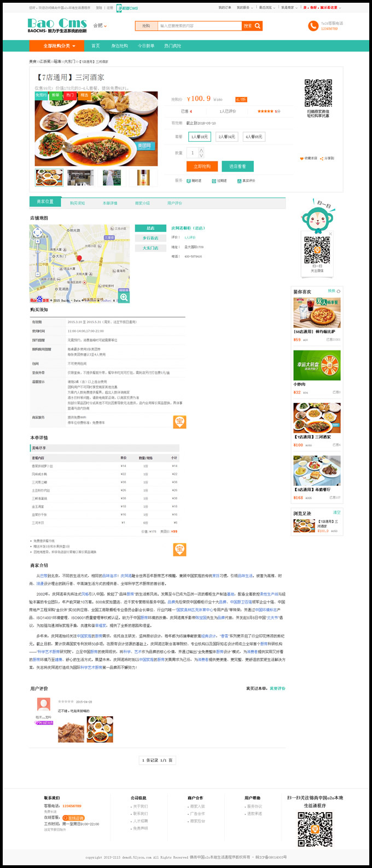Click the 首页 navigation item

pos(96,46)
